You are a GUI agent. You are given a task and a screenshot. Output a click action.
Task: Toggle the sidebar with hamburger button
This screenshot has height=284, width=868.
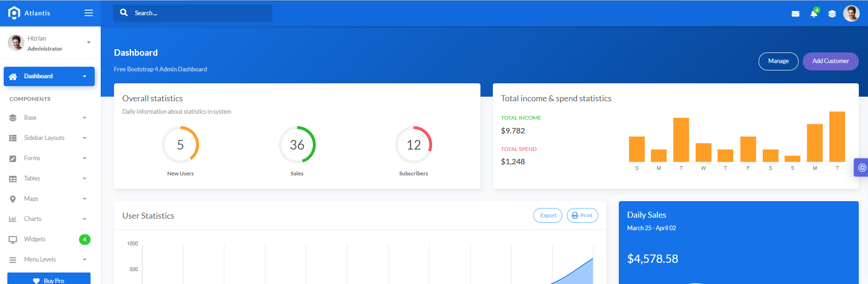[x=89, y=13]
